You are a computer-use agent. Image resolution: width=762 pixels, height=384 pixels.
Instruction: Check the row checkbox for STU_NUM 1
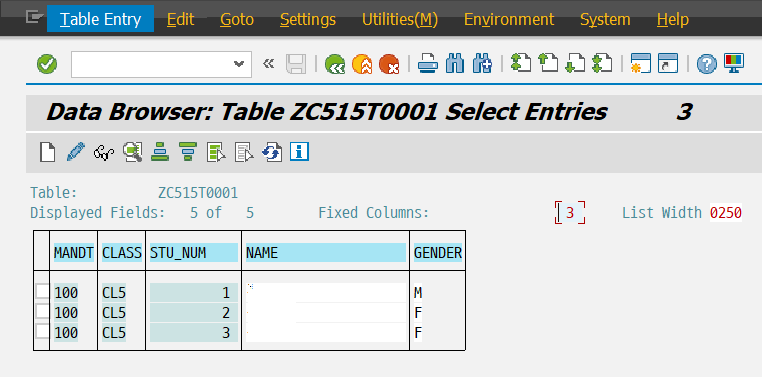[x=42, y=292]
